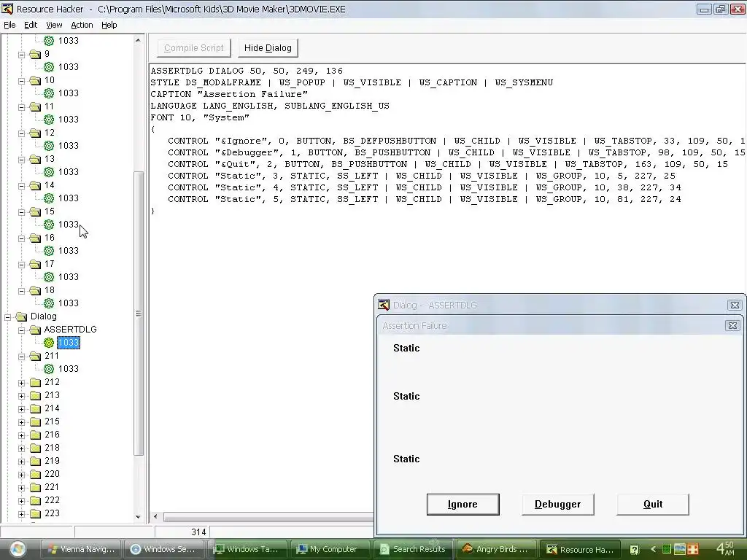
Task: Click gear icon of 1033 under folder 17
Action: 49,276
